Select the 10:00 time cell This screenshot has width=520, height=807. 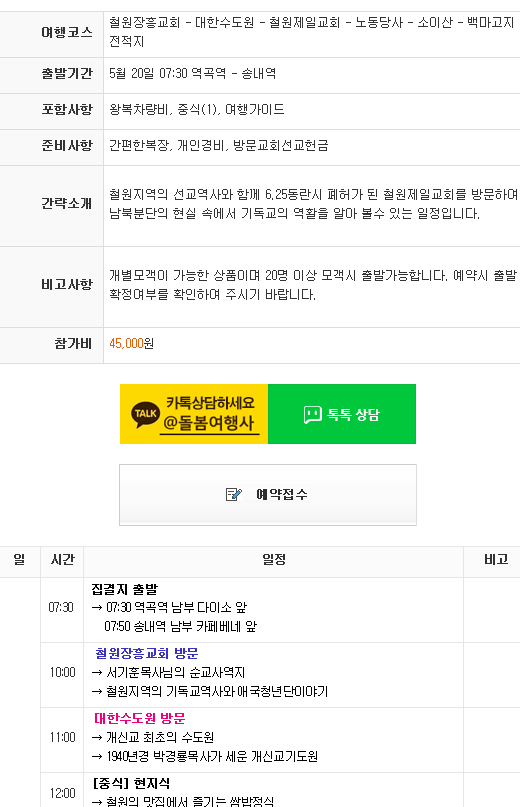point(62,673)
